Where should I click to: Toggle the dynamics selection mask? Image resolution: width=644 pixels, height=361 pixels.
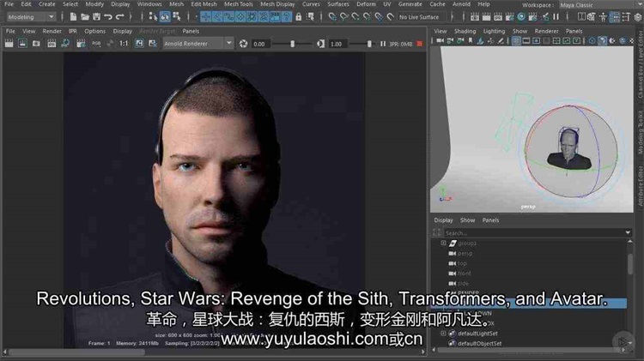pos(264,17)
